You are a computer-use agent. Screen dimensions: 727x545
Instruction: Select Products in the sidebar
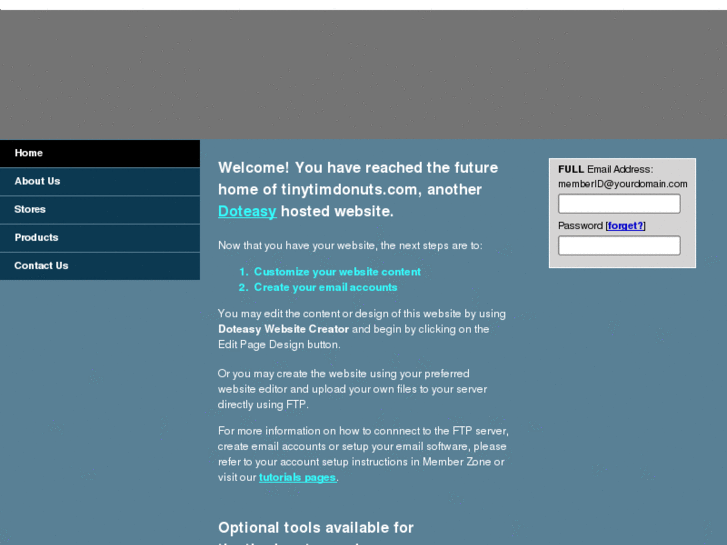coord(100,238)
